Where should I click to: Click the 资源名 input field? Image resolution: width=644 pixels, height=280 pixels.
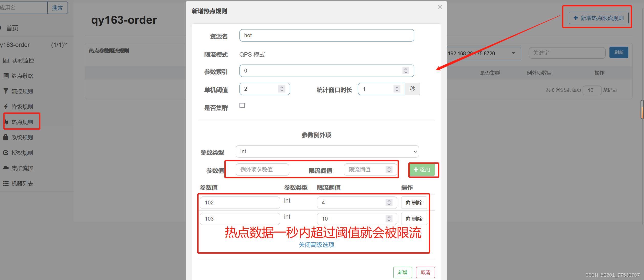point(326,35)
